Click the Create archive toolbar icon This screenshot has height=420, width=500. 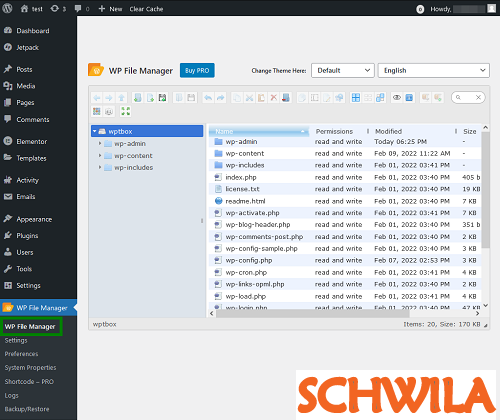(x=438, y=98)
